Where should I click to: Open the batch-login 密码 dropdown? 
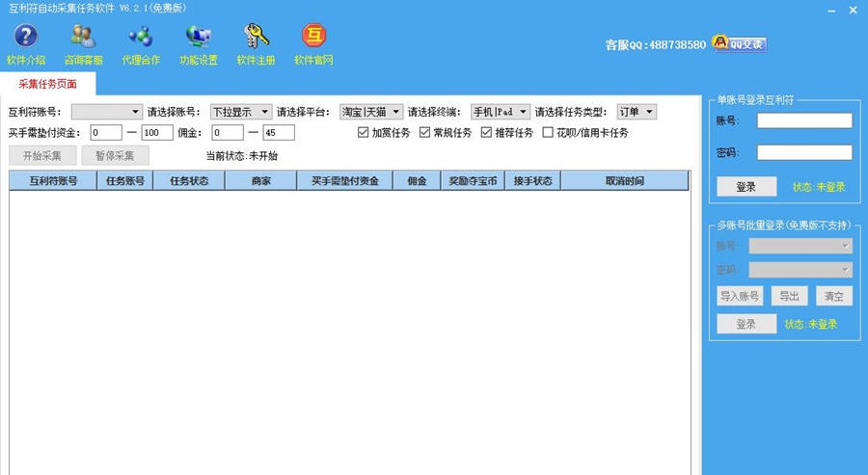point(800,270)
